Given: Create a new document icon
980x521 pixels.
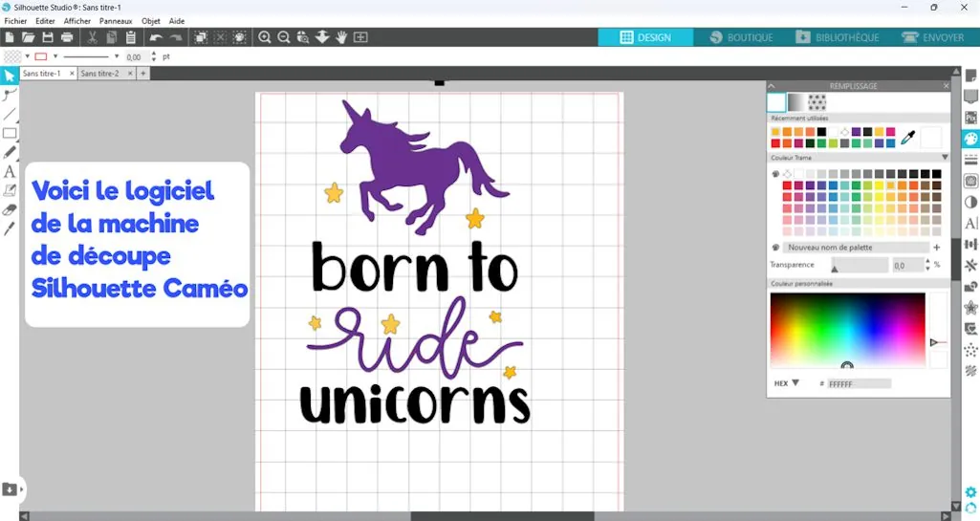Looking at the screenshot, I should point(10,37).
